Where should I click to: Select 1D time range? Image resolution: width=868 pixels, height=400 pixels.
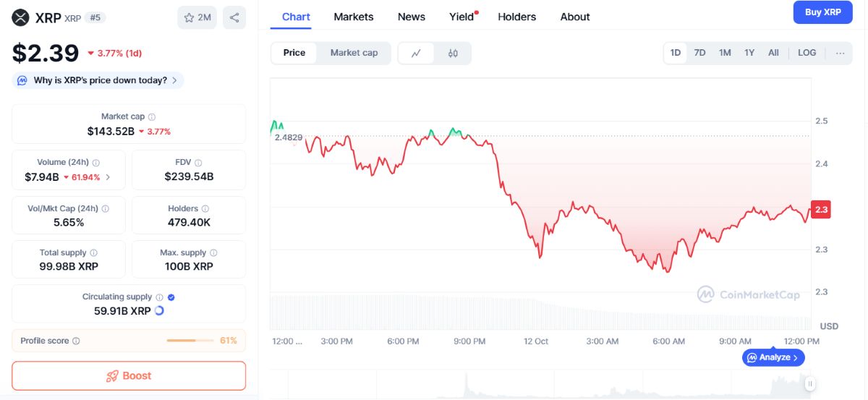(676, 53)
